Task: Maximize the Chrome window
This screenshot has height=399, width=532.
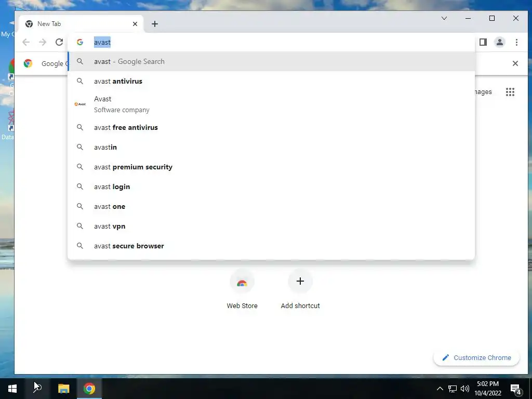Action: coord(492,18)
